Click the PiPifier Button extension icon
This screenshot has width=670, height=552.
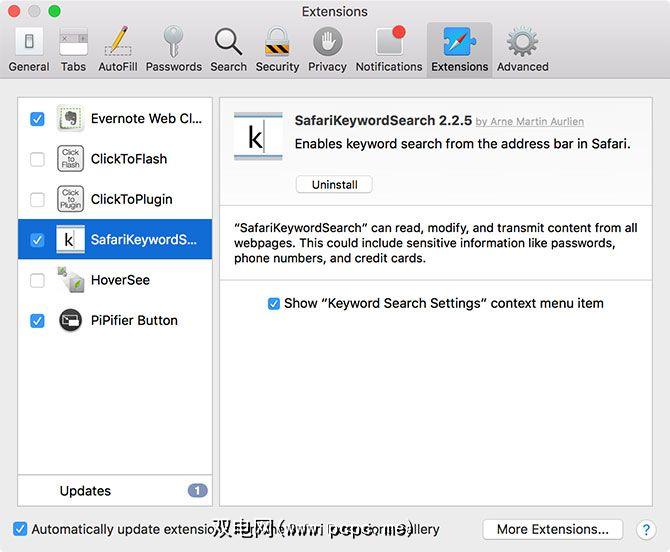(x=71, y=320)
